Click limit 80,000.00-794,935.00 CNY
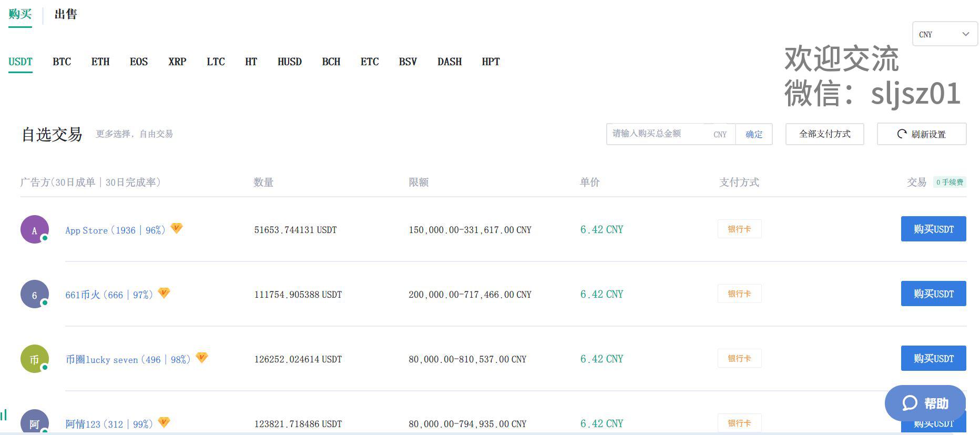This screenshot has width=980, height=435. click(x=467, y=424)
